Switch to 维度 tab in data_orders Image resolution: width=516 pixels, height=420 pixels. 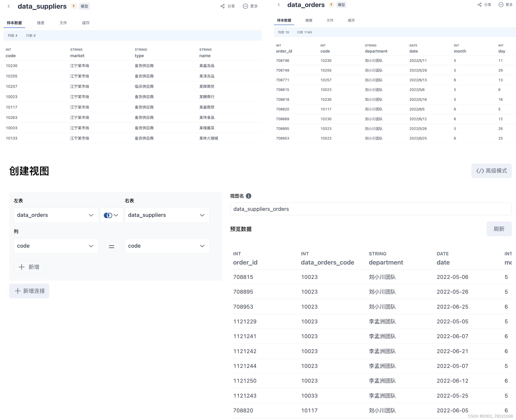pyautogui.click(x=309, y=20)
